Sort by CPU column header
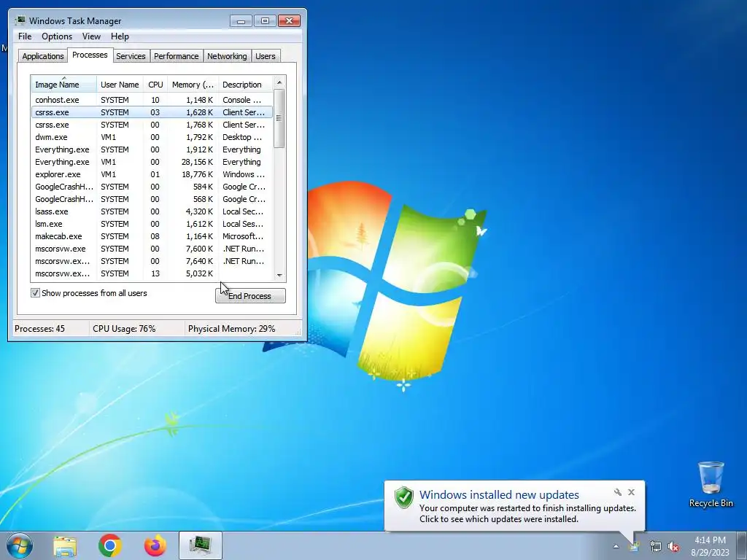The image size is (747, 560). click(x=155, y=85)
